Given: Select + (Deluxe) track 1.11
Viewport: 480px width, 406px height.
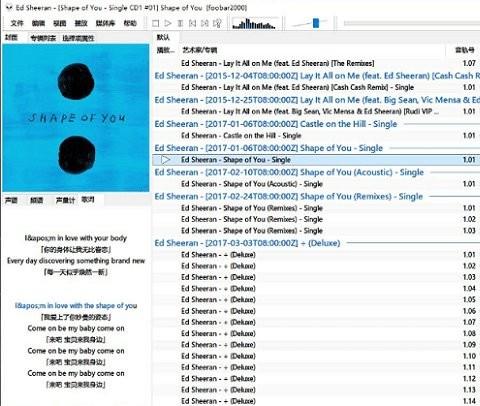Looking at the screenshot, I should click(x=316, y=367).
